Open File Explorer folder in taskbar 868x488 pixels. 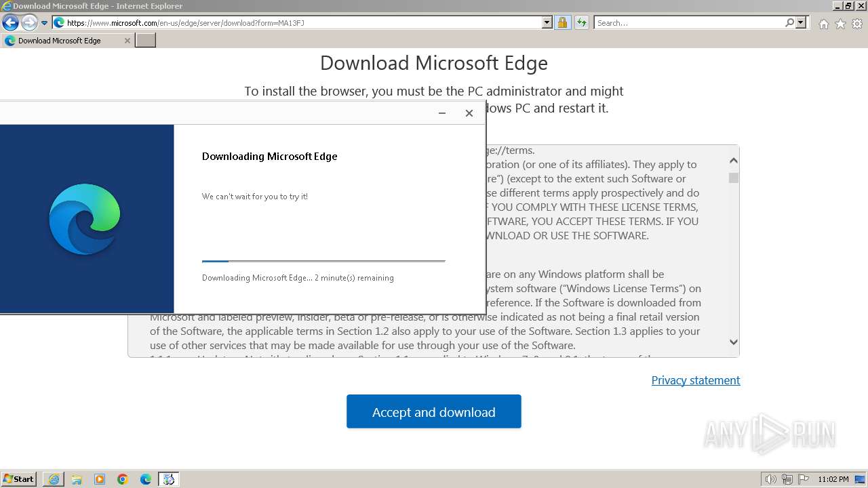(x=77, y=479)
